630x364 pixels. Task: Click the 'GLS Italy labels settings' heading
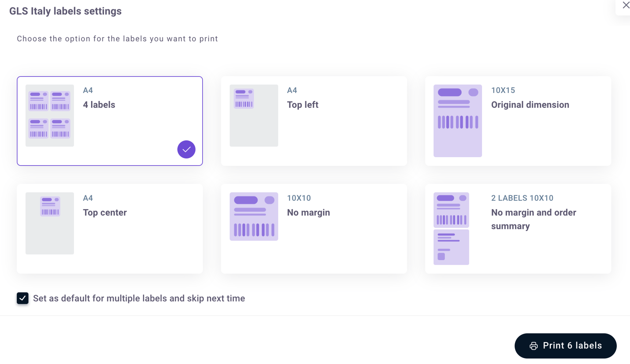[66, 11]
